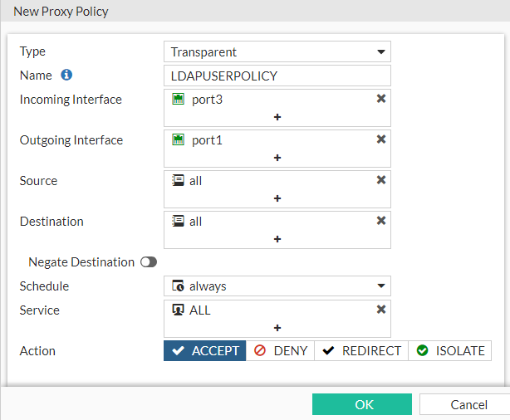Click the Negate Destination label
Screen dimensions: 510x420
click(81, 262)
